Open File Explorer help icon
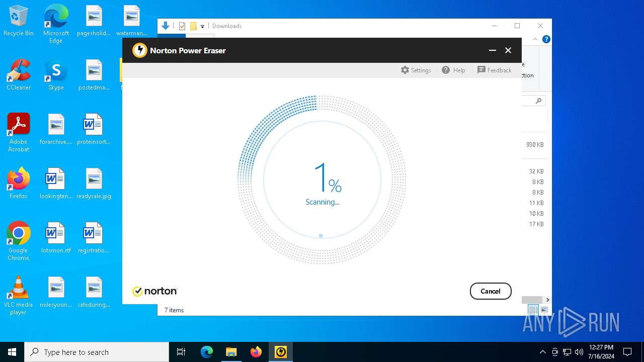Screen dimensions: 644x362 tap(546, 39)
